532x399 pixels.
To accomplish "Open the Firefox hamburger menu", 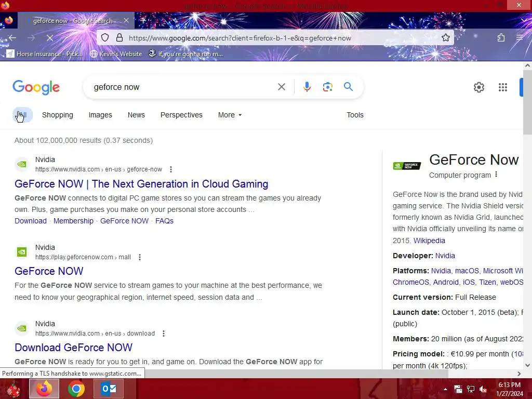I will click(520, 37).
